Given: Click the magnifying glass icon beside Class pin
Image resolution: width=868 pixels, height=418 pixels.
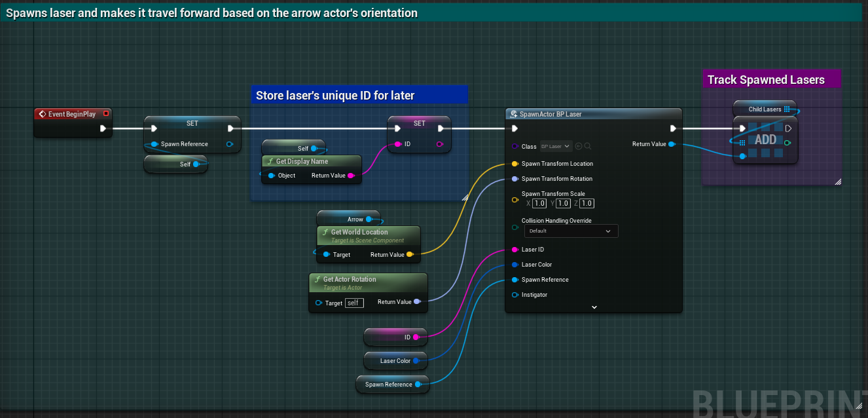Looking at the screenshot, I should point(588,146).
